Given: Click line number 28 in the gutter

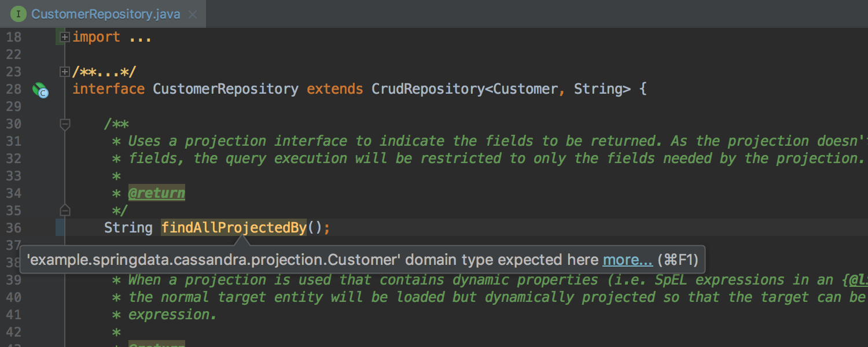Looking at the screenshot, I should 13,89.
